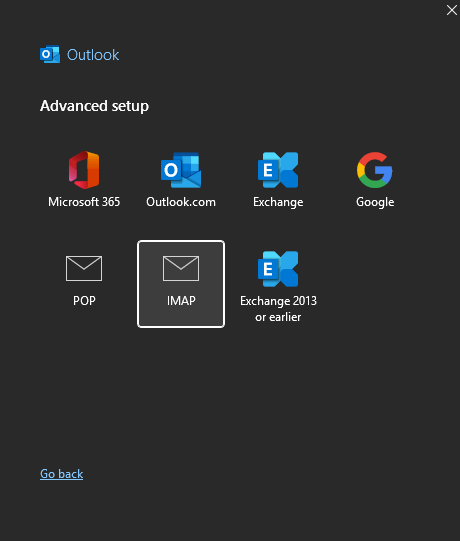Click the Exchange account type label

click(x=278, y=202)
